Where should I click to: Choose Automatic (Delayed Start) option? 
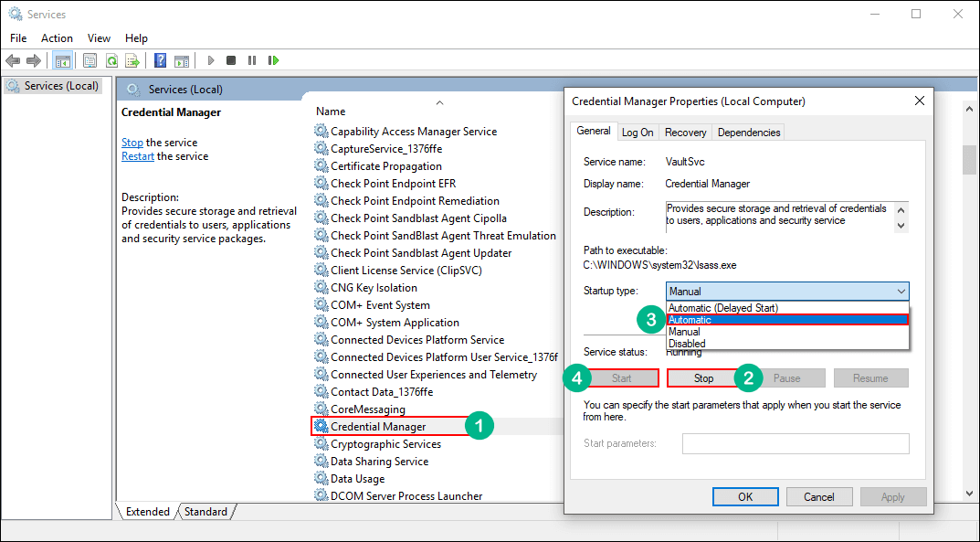point(787,308)
